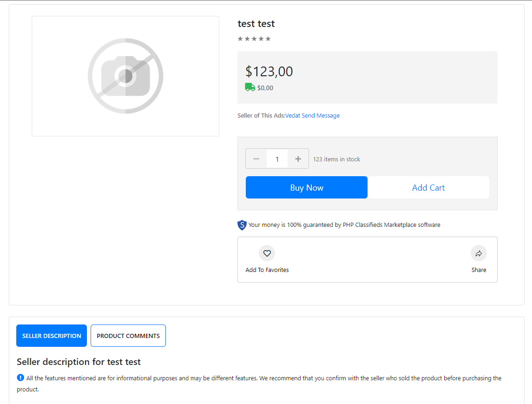This screenshot has height=404, width=532.
Task: Click the blue info exclamation icon
Action: 20,378
